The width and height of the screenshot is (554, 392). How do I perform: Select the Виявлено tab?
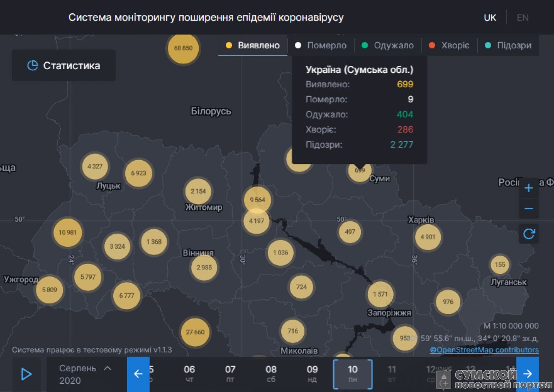[x=253, y=45]
